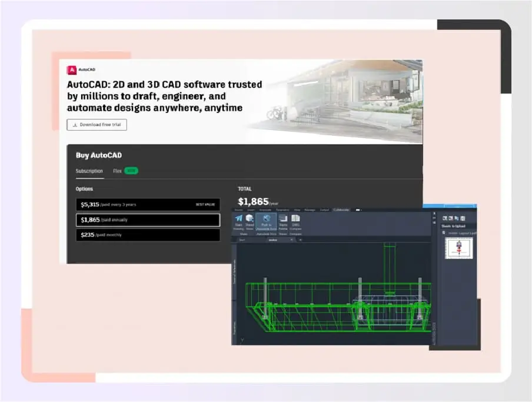This screenshot has height=402, width=532.
Task: Select the $5,315 three-year plan option
Action: click(148, 204)
